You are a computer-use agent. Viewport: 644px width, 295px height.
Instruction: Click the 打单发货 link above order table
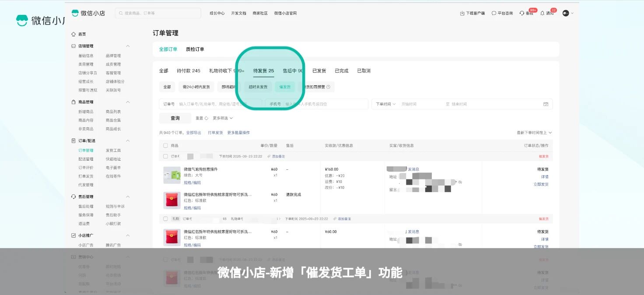215,133
